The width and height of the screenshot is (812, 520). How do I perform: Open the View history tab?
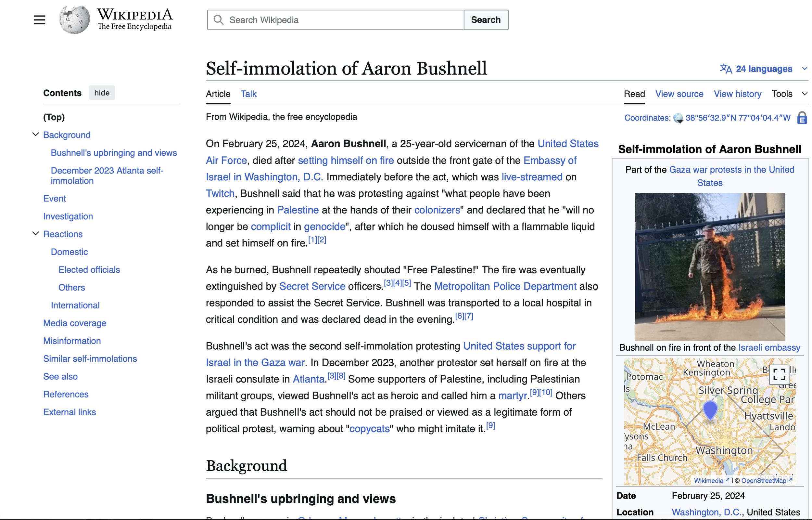point(737,94)
